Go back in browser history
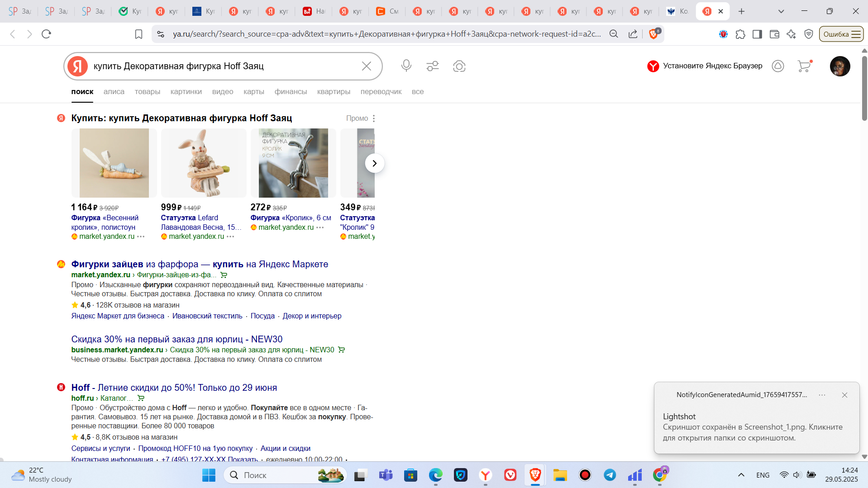This screenshot has height=488, width=868. (13, 34)
